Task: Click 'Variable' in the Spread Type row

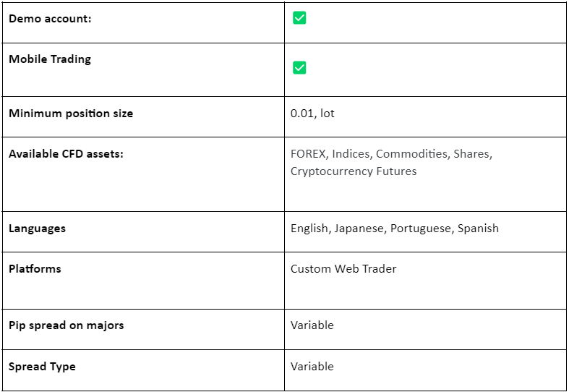Action: [312, 367]
